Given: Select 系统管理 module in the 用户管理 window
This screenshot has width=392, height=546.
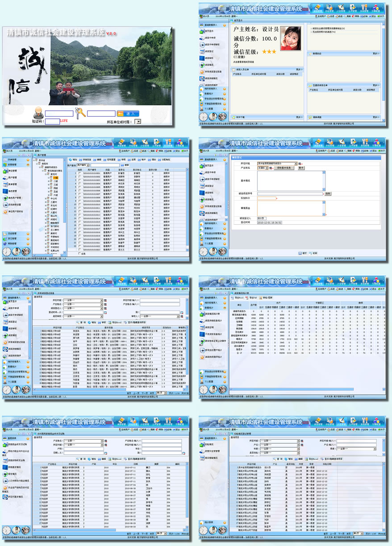Looking at the screenshot, I should (x=168, y=143).
